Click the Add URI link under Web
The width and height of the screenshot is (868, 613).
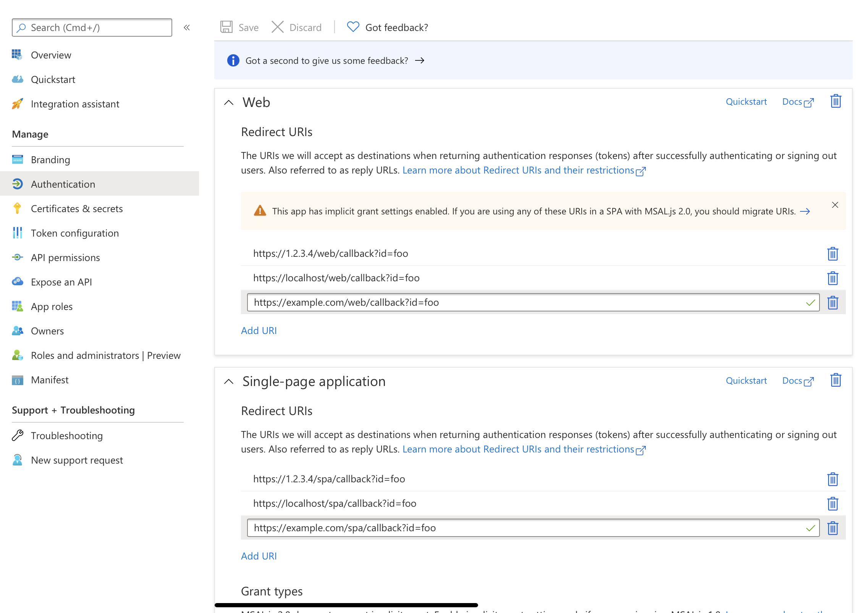click(259, 330)
